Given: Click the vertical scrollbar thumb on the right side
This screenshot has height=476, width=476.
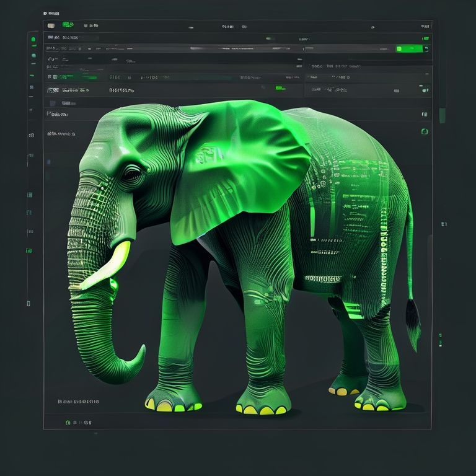Looking at the screenshot, I should point(443,116).
